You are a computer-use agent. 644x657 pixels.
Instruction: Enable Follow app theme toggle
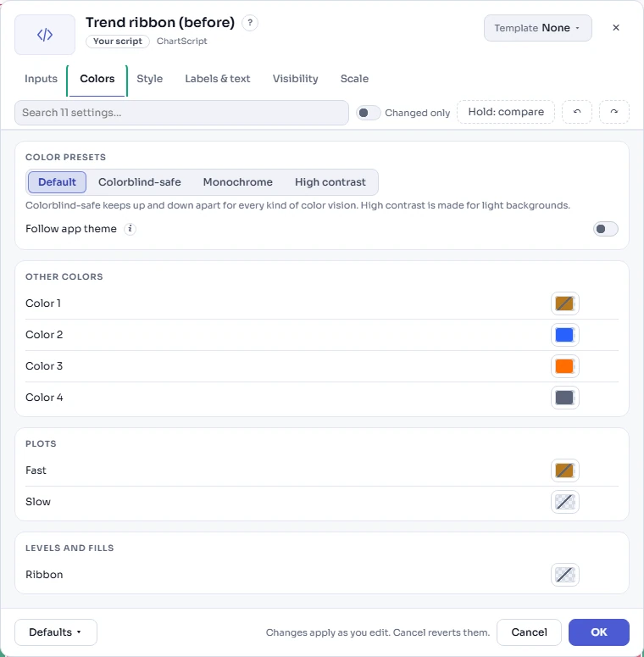(606, 229)
